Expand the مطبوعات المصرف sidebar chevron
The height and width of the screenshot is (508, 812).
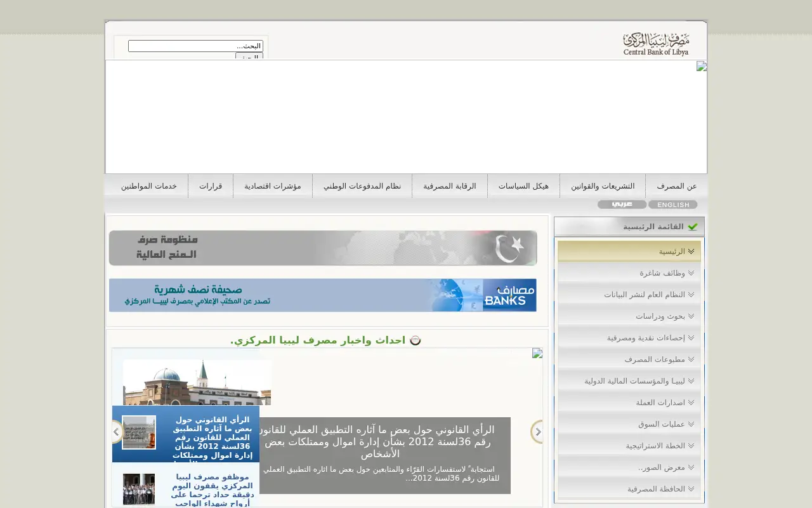pyautogui.click(x=691, y=359)
